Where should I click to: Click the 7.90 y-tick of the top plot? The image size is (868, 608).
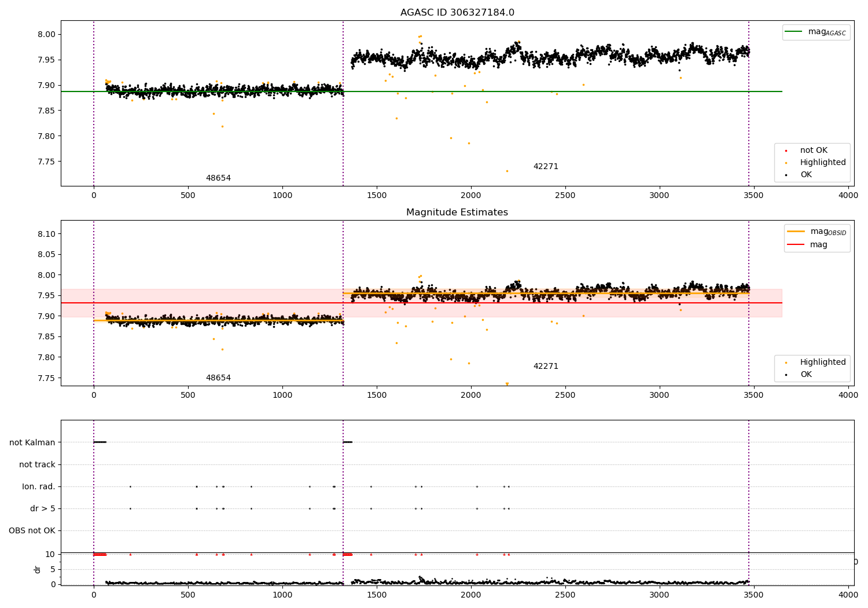point(46,85)
